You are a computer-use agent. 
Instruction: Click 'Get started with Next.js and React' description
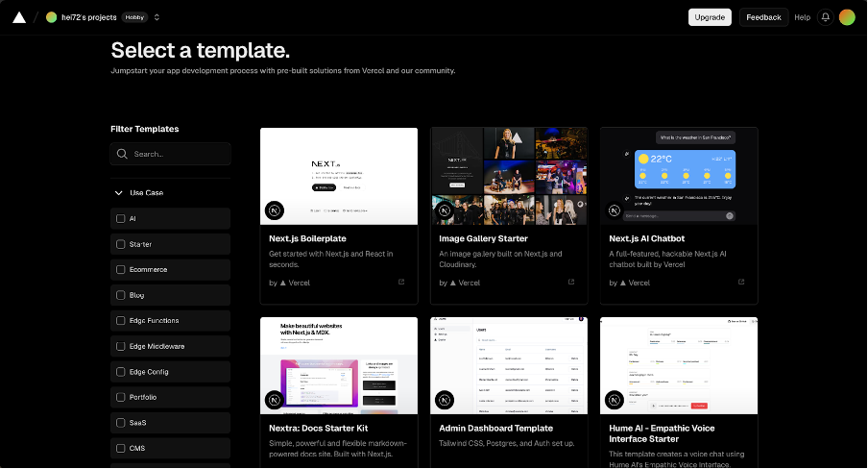330,259
